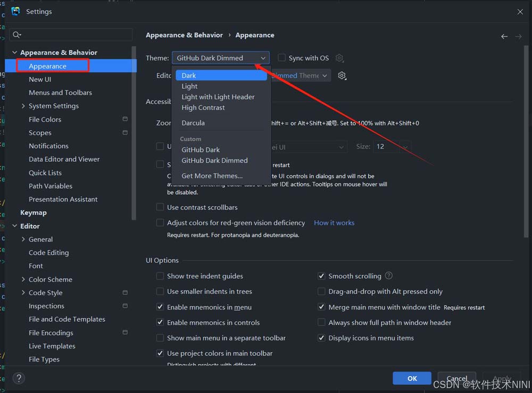Viewport: 532px width, 393px height.
Task: Click the forward navigation arrow
Action: (x=519, y=36)
